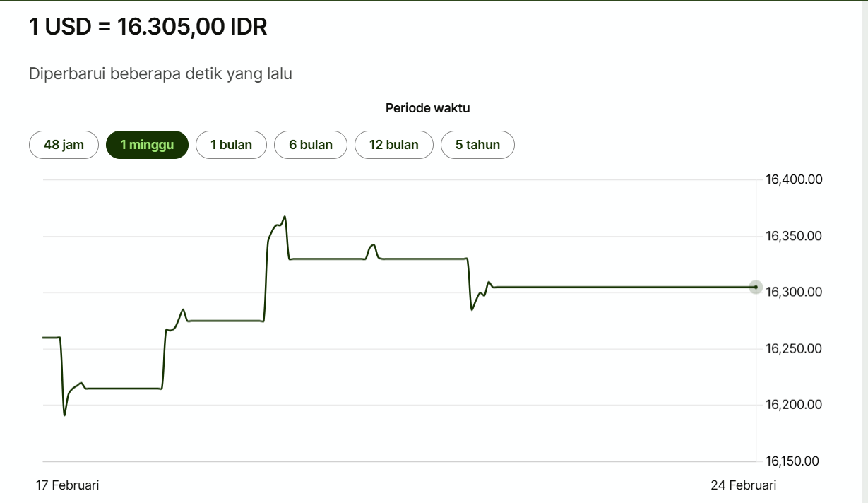Click the 16,300.00 axis label

click(794, 292)
